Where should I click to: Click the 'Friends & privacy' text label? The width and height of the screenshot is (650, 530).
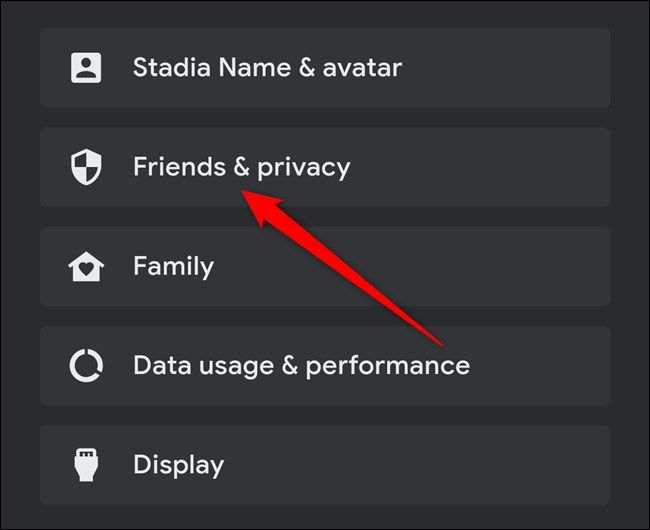click(241, 166)
